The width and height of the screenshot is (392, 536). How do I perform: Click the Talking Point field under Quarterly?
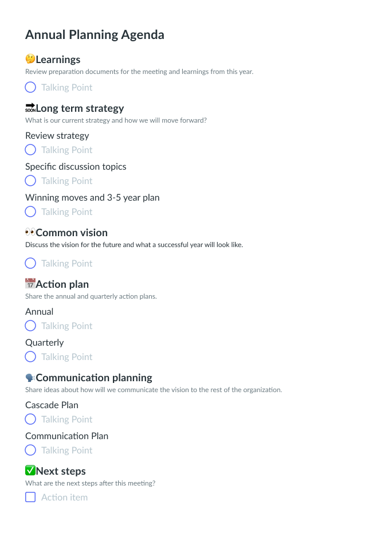pyautogui.click(x=67, y=357)
